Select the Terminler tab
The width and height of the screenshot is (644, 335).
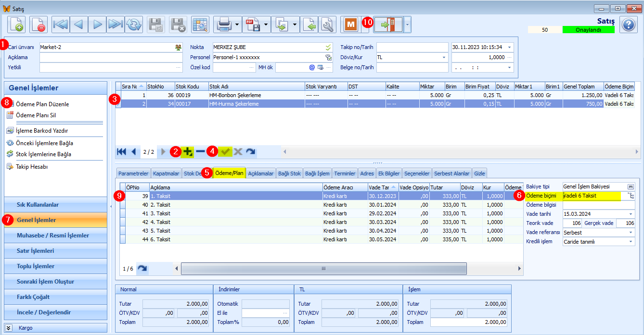click(x=345, y=174)
